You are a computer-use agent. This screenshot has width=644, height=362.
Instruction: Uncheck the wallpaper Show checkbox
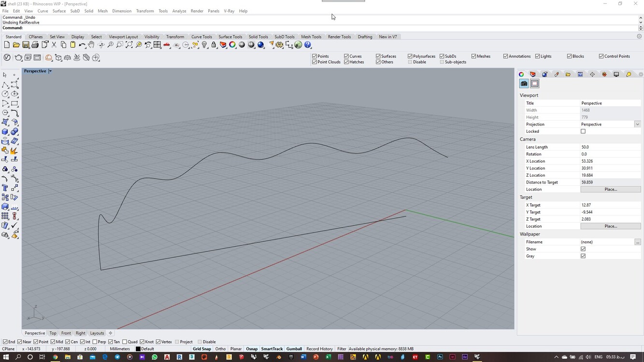coord(583,249)
